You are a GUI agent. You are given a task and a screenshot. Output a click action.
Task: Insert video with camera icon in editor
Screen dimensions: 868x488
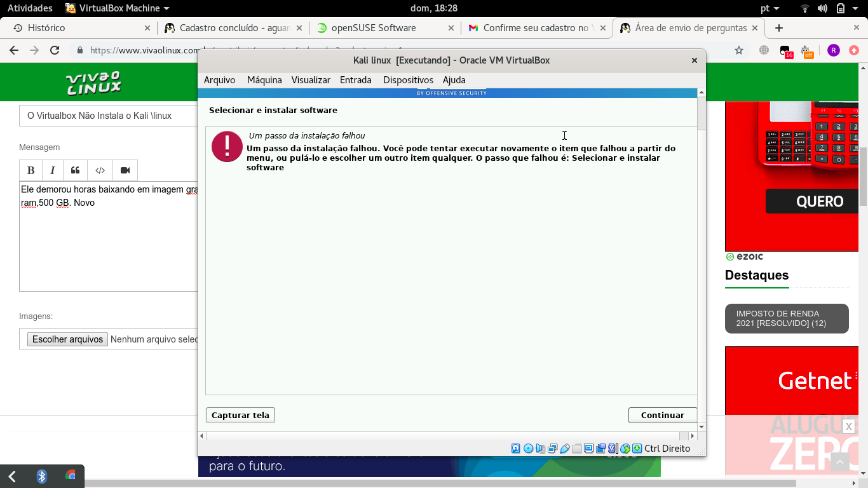click(125, 170)
